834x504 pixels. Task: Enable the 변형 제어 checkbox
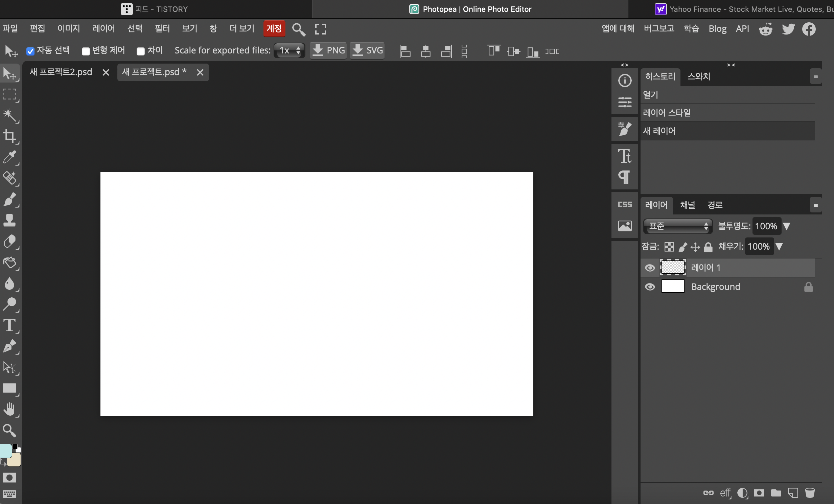point(86,51)
